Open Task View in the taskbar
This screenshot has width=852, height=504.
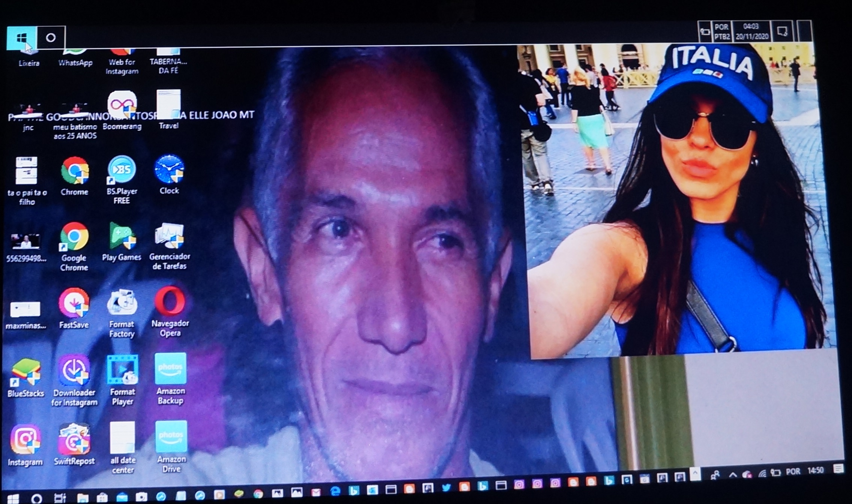coord(60,498)
